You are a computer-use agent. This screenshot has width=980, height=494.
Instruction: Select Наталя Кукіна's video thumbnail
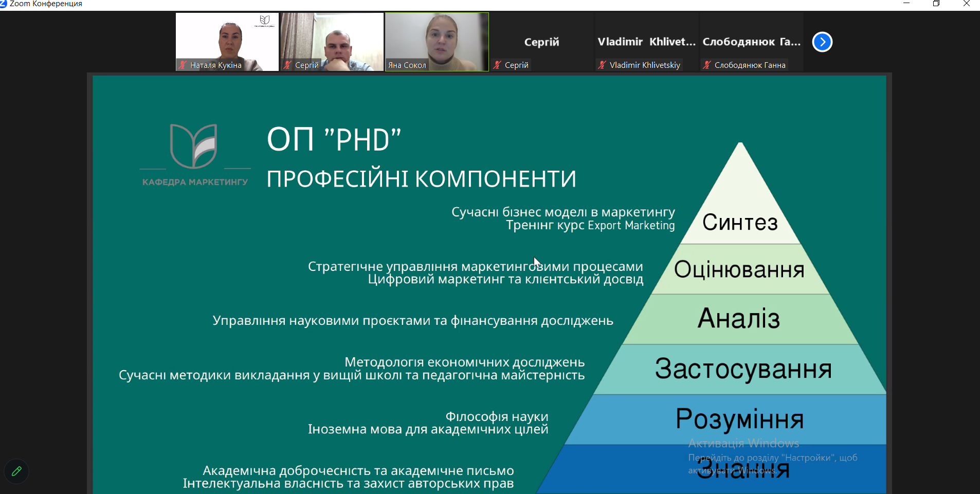pos(227,42)
